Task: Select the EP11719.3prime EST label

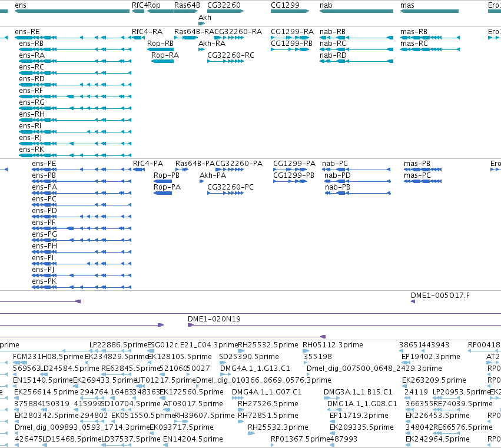Action: pyautogui.click(x=359, y=416)
